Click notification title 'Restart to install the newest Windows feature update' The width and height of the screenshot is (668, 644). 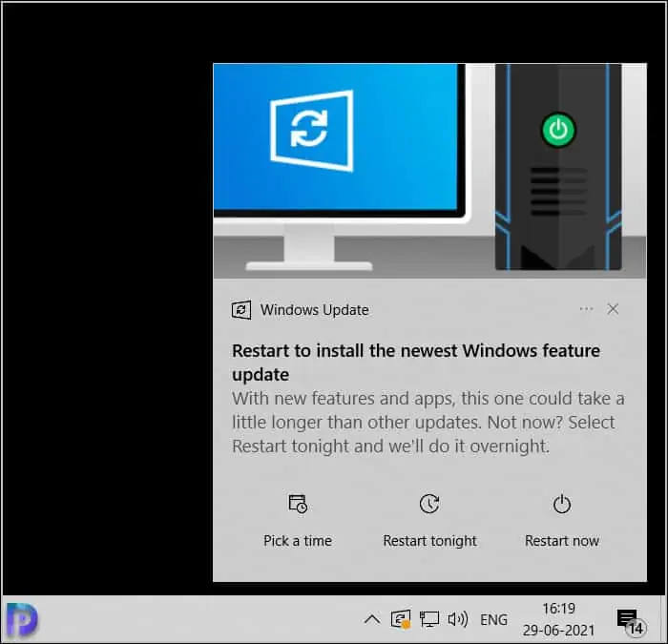pyautogui.click(x=416, y=363)
